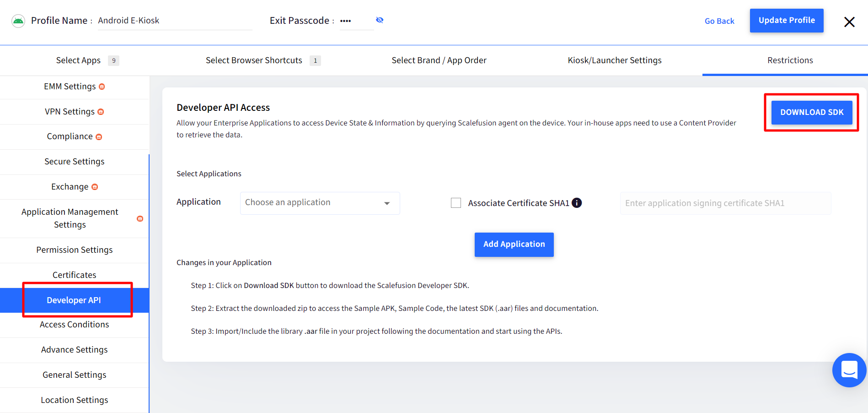Click the signing certificate SHA1 input
This screenshot has height=413, width=868.
[725, 203]
